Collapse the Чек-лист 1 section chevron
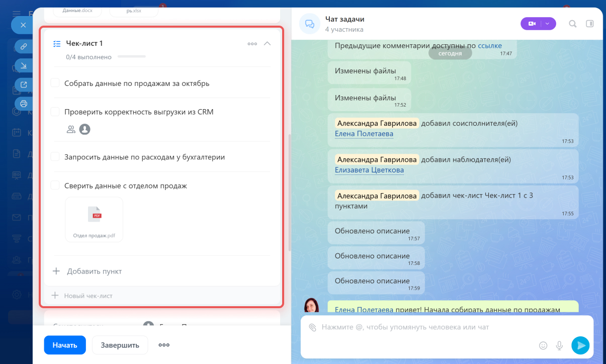Screen dimensions: 606x364 268,44
